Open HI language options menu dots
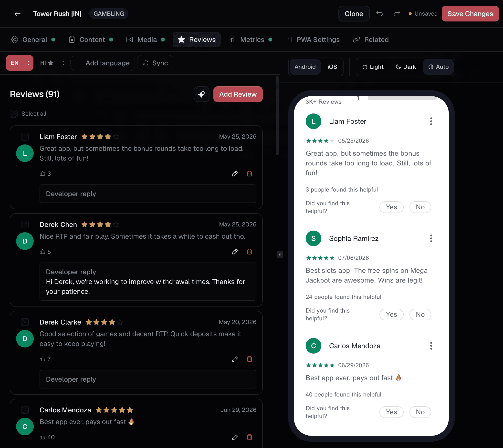 tap(63, 63)
